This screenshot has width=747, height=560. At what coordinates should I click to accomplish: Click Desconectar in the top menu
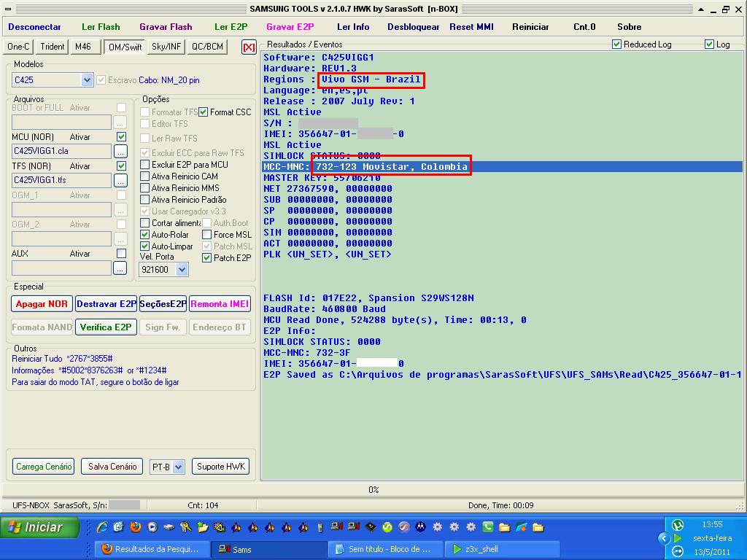click(35, 27)
